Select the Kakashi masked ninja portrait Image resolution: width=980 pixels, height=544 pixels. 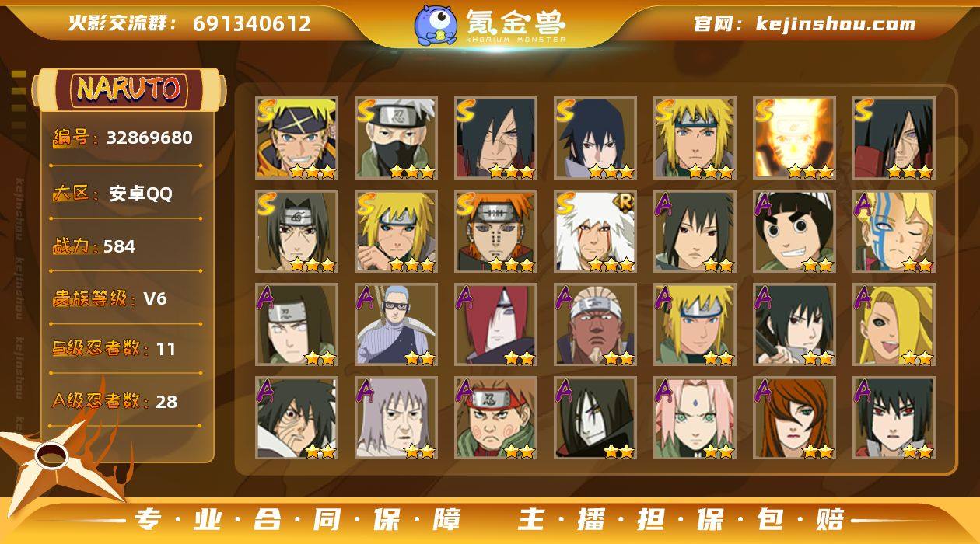pos(397,138)
